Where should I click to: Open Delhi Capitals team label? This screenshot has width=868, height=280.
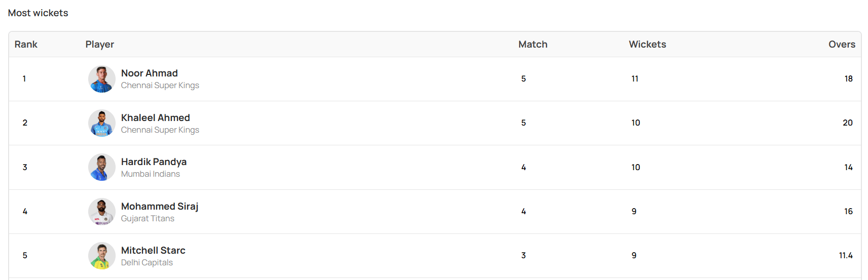[x=147, y=262]
